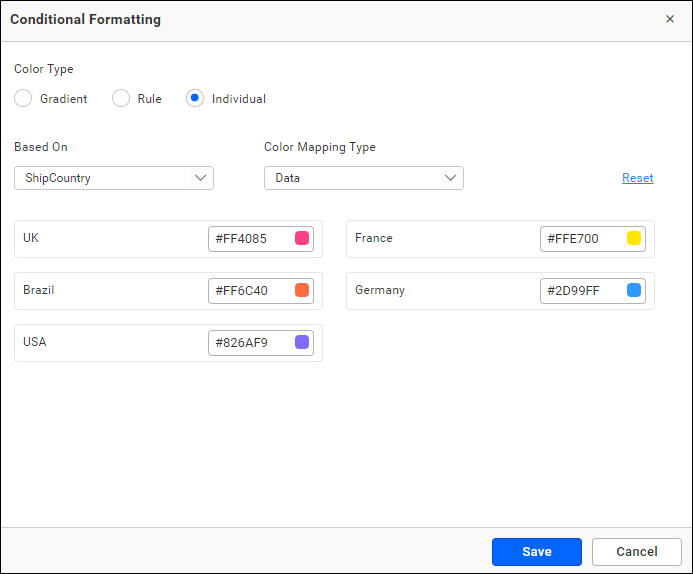Viewport: 693px width, 574px height.
Task: Click the yellow color swatch for France
Action: [x=634, y=238]
